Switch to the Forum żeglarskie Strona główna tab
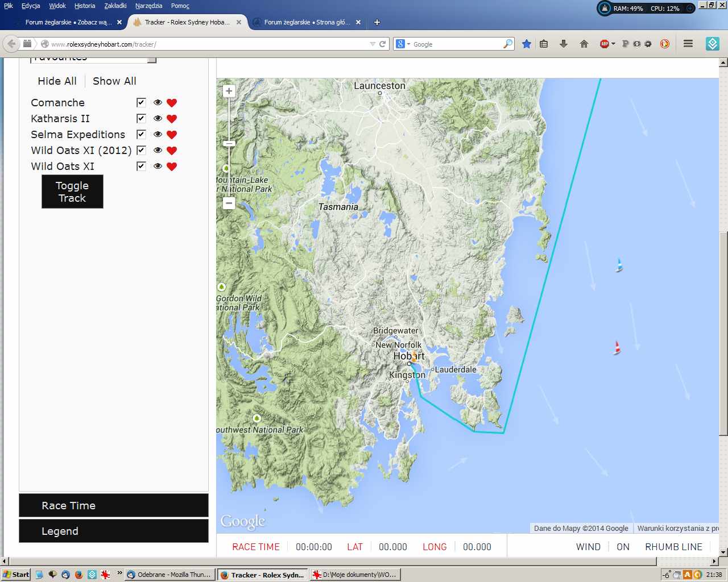728x582 pixels. [x=306, y=22]
